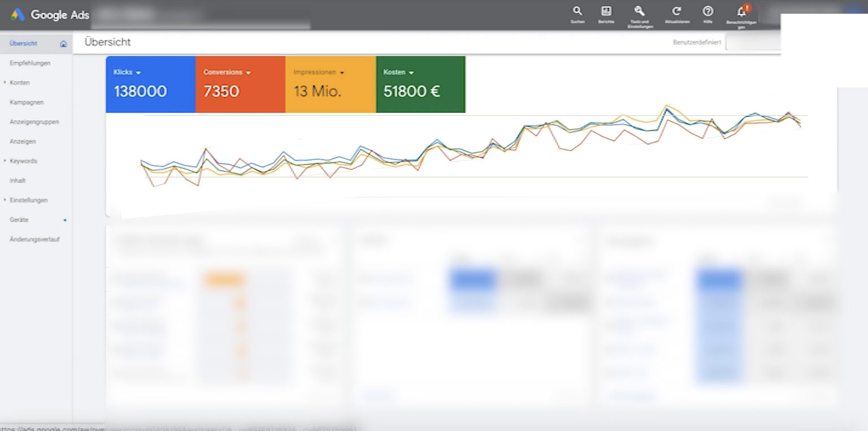Open the Klicks metric dropdown
The image size is (868, 431).
point(138,72)
